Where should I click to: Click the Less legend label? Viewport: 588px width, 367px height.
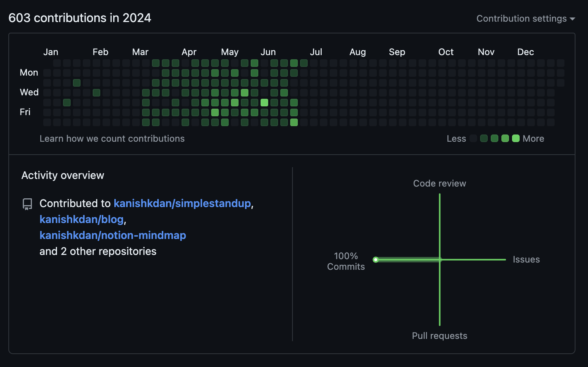[456, 139]
